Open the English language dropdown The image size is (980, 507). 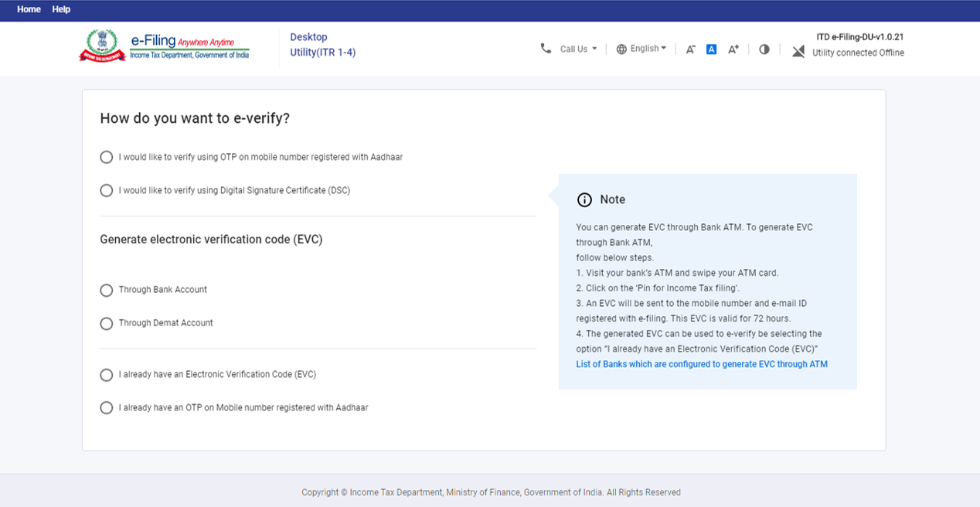(648, 49)
